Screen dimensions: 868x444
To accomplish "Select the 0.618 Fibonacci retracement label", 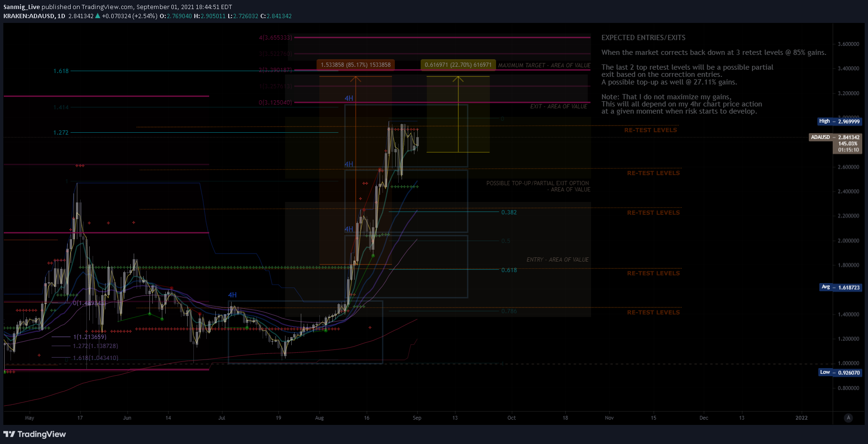I will (509, 270).
